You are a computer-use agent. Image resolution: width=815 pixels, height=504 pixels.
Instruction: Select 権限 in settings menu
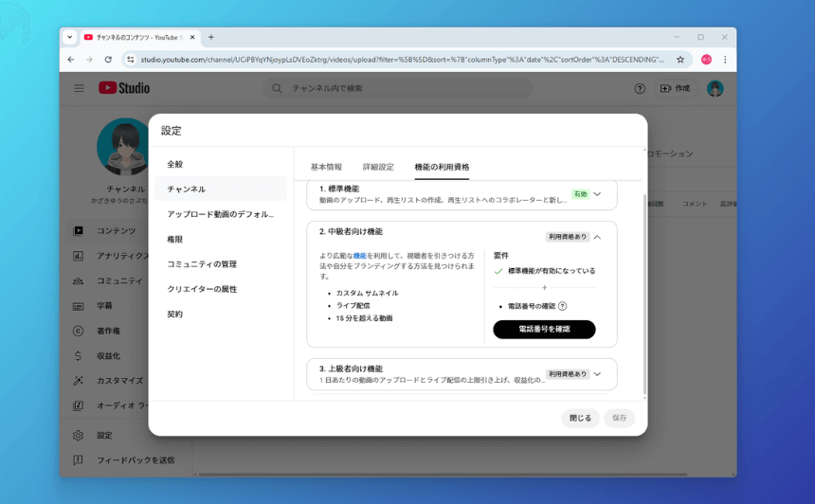pos(221,239)
